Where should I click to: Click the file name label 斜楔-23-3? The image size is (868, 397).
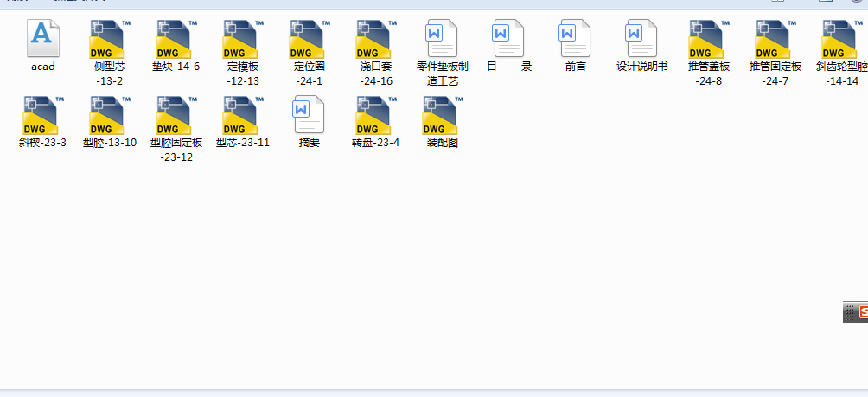(x=42, y=143)
